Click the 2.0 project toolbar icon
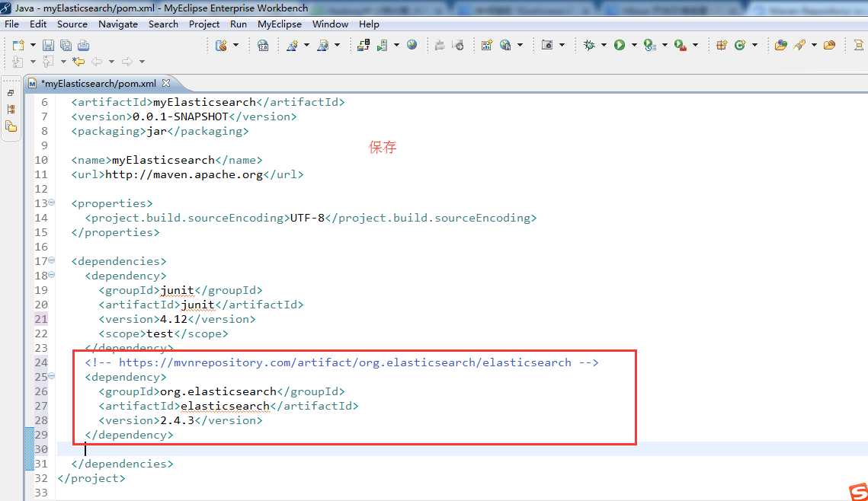Screen dimensions: 868x501 (263, 46)
